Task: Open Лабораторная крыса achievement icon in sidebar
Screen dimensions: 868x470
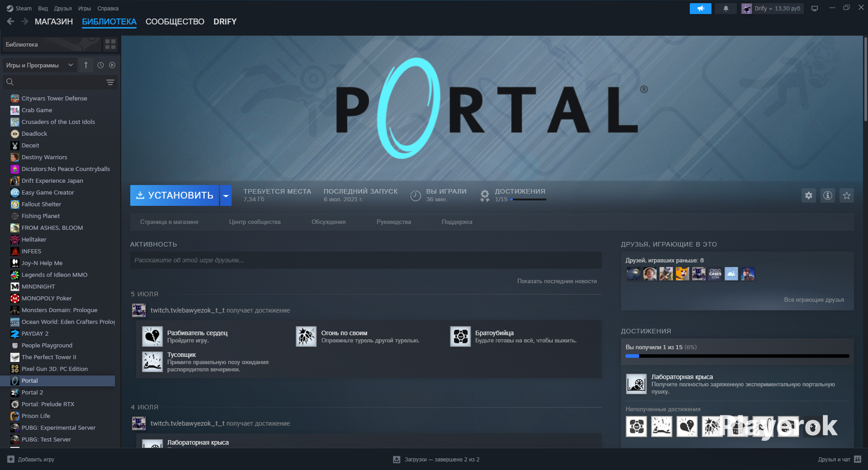Action: tap(636, 384)
